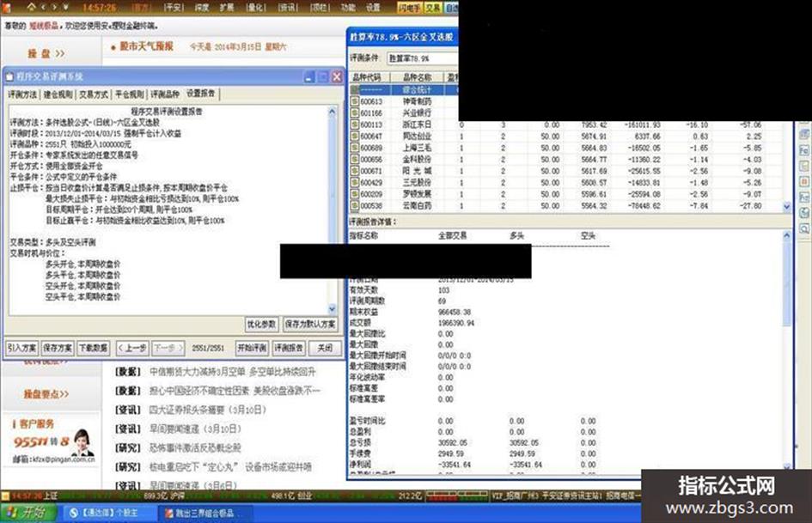Open the 操盘 >> sidebar link
The width and height of the screenshot is (812, 523).
(46, 54)
